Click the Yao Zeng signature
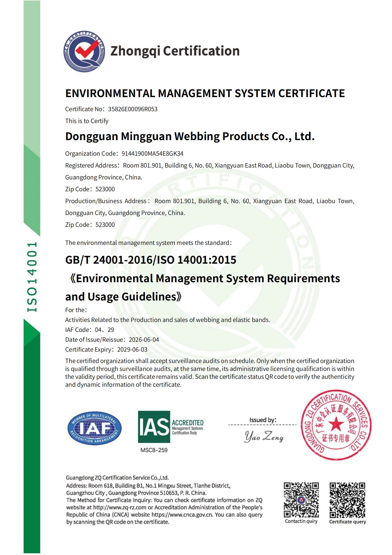 point(264,437)
